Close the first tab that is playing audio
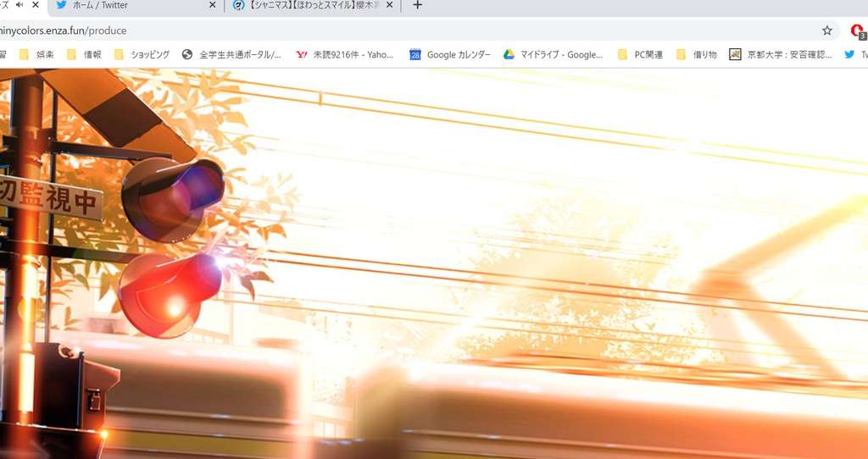868x459 pixels. point(36,5)
